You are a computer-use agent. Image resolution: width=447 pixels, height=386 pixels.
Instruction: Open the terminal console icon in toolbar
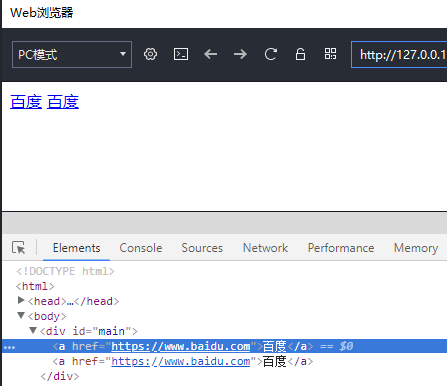[x=181, y=54]
